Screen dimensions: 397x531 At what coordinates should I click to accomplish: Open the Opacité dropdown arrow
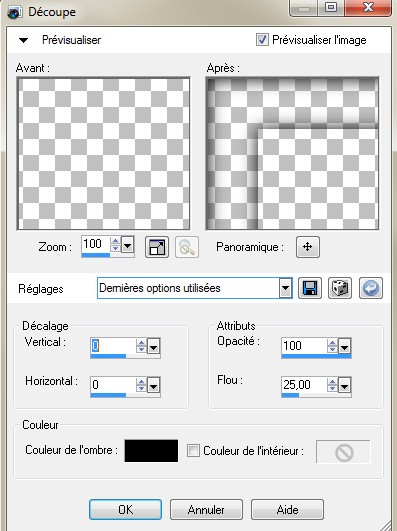click(x=344, y=346)
